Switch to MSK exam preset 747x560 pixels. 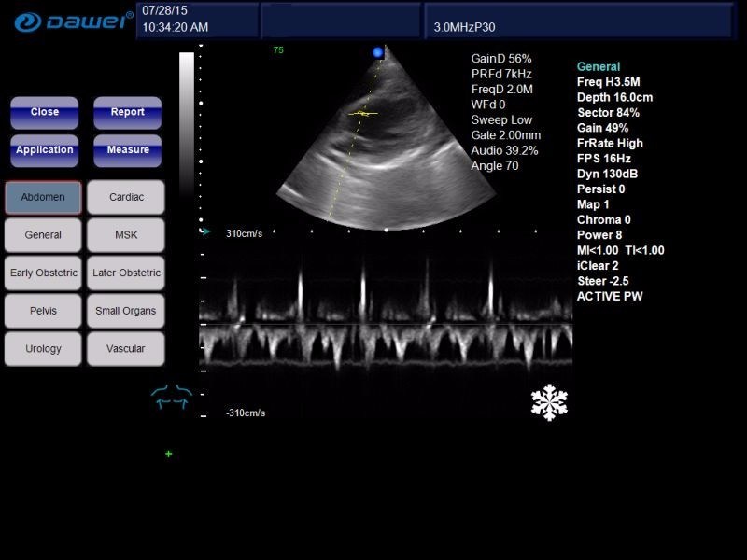[126, 235]
